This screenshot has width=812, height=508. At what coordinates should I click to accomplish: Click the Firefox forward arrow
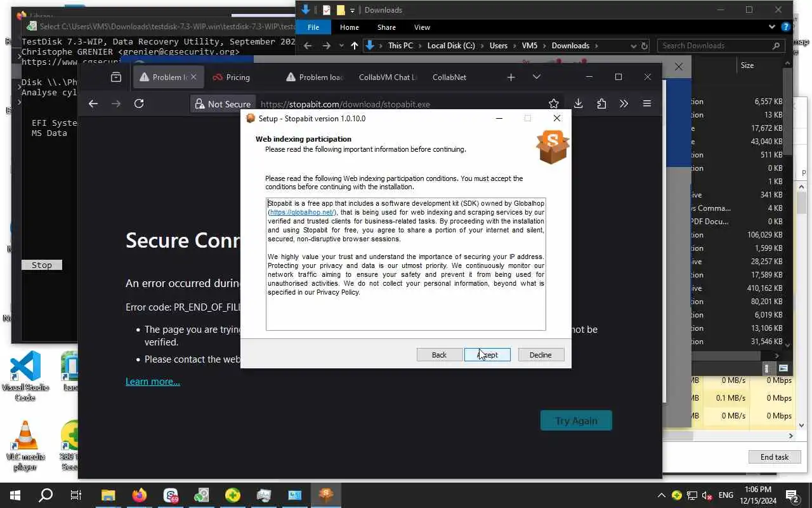(115, 104)
